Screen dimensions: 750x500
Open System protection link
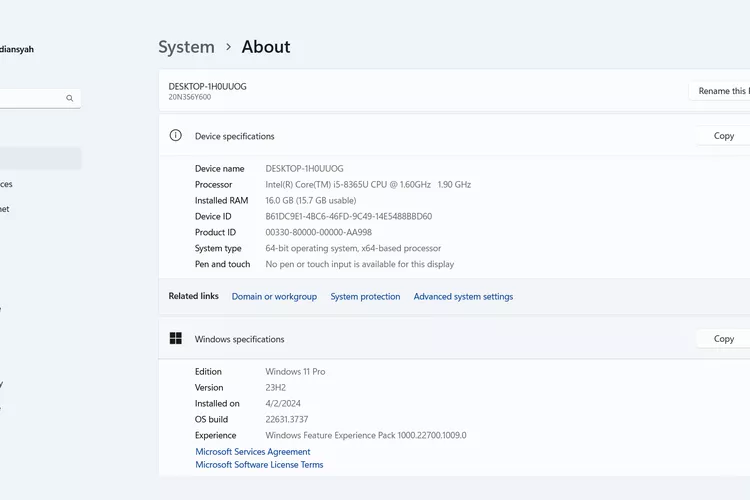[x=365, y=297]
